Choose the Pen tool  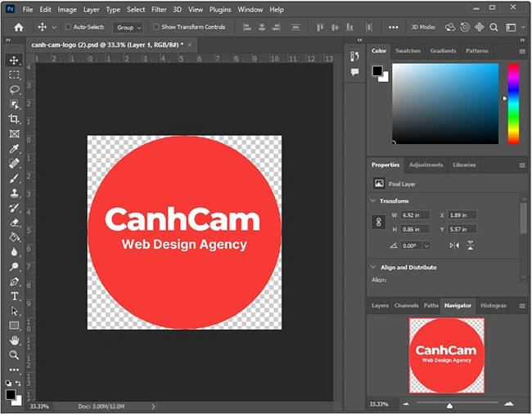point(14,281)
